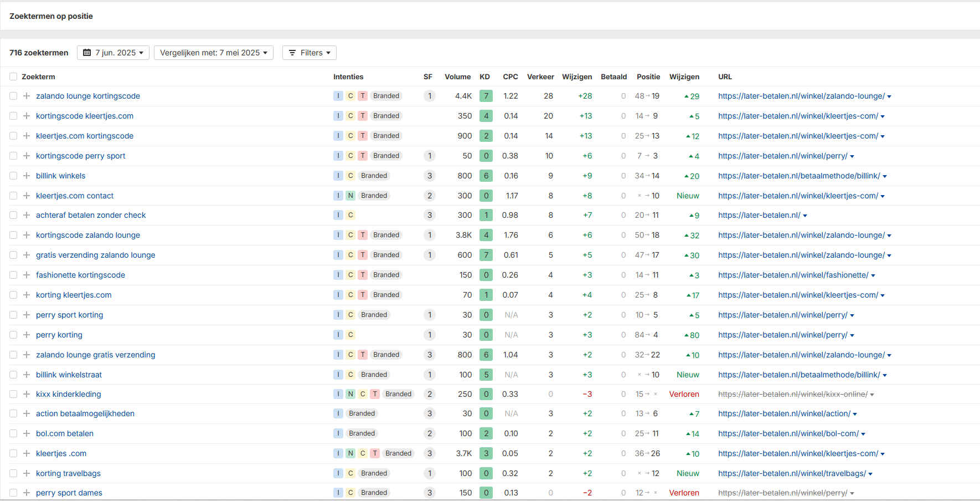This screenshot has height=501, width=980.
Task: Add korting travelbags with plus icon
Action: 27,473
